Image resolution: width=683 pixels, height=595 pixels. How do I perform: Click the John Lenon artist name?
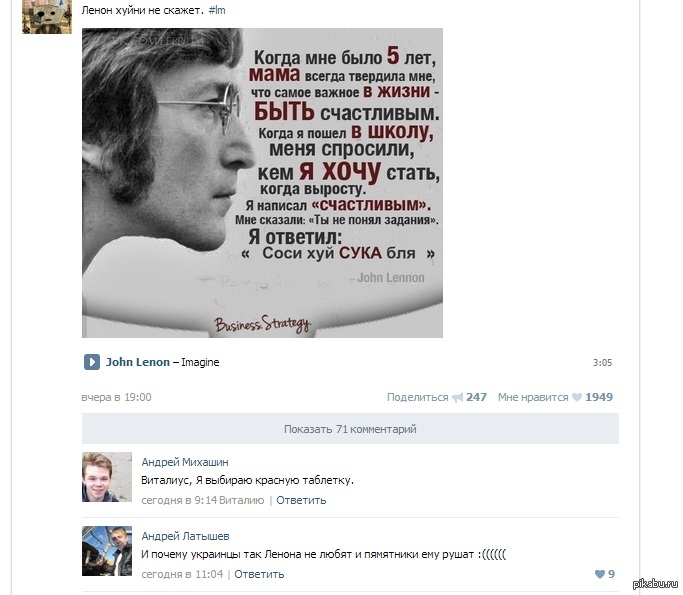coord(138,362)
